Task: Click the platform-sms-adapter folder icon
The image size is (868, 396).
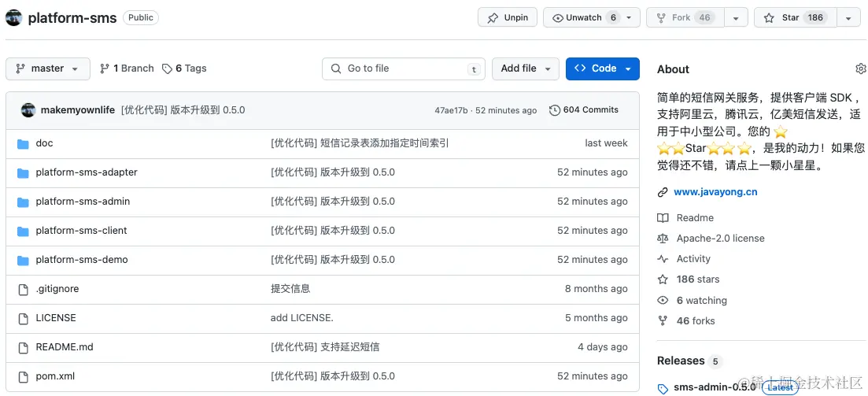Action: click(x=23, y=173)
